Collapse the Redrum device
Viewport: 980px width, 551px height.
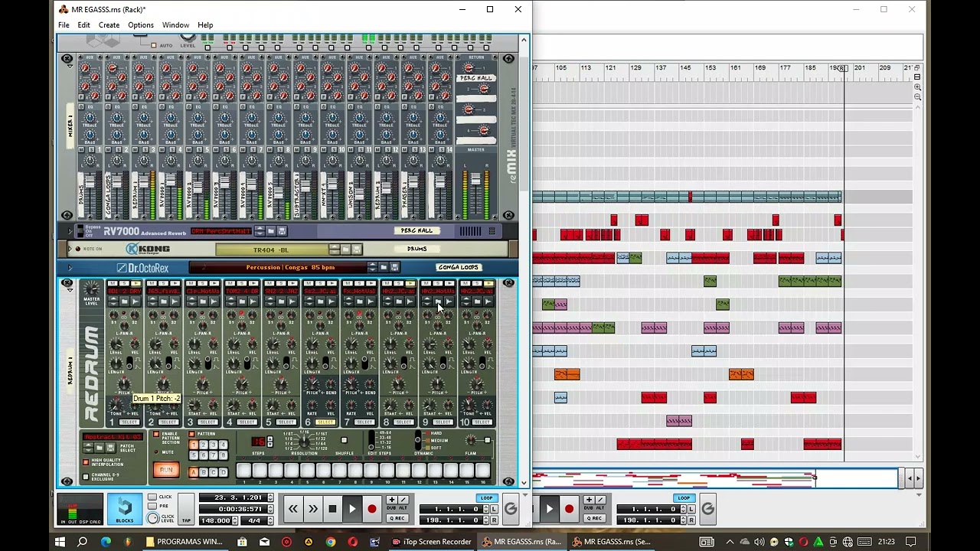(x=68, y=292)
